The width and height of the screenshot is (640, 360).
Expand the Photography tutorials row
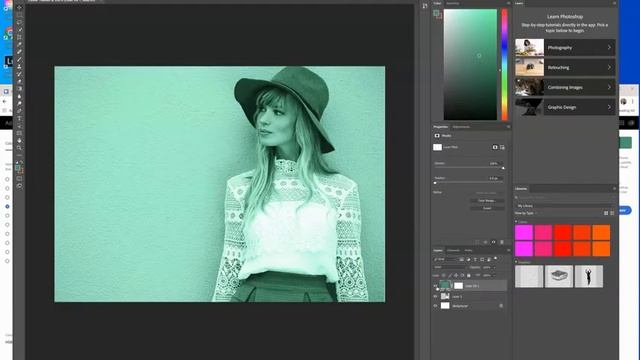coord(565,48)
